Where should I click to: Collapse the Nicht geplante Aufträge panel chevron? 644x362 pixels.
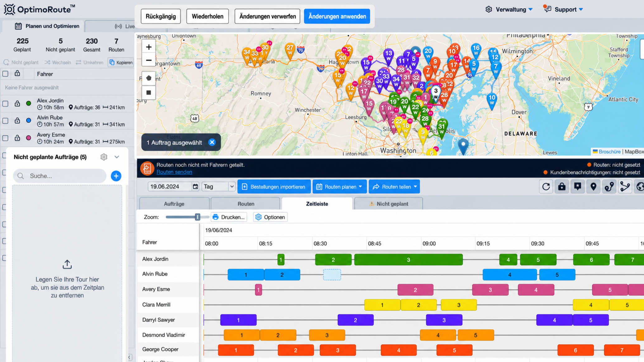pos(117,157)
